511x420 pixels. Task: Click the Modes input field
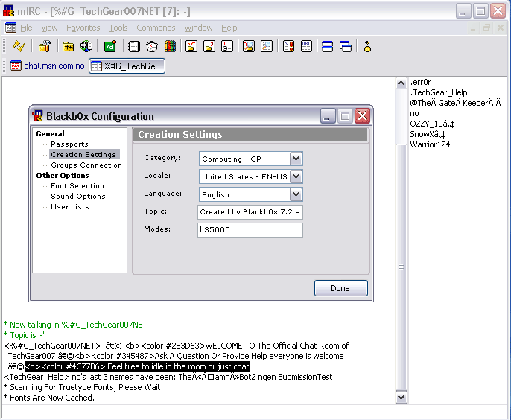click(x=250, y=230)
